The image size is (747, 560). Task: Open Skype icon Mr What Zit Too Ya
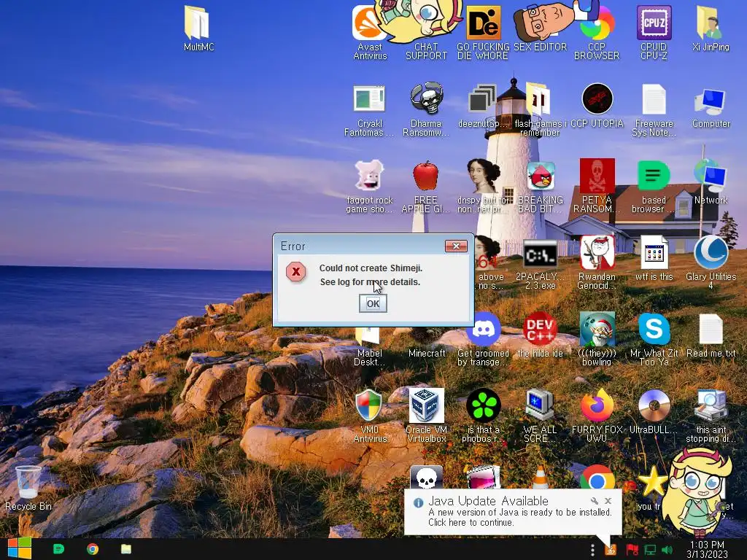click(x=654, y=339)
